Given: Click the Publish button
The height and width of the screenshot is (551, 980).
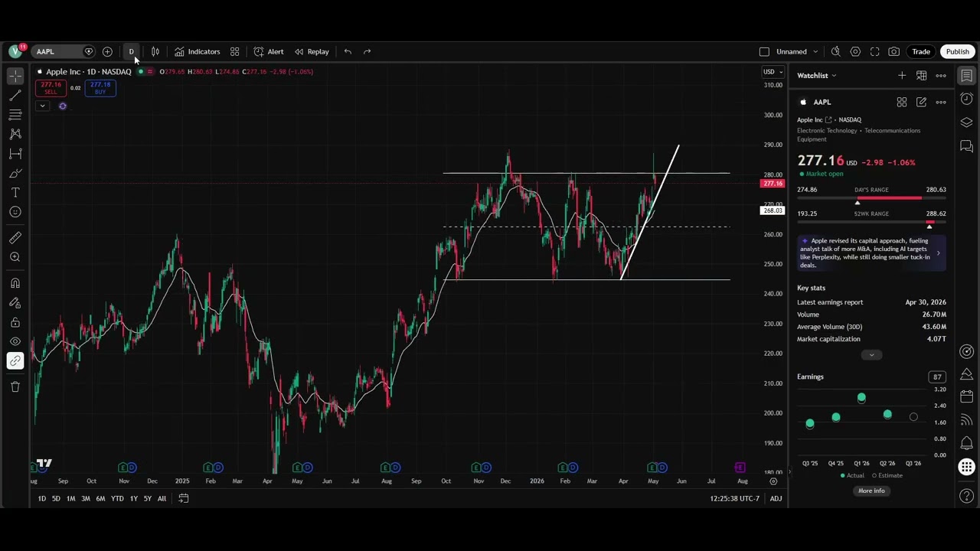Looking at the screenshot, I should click(958, 51).
